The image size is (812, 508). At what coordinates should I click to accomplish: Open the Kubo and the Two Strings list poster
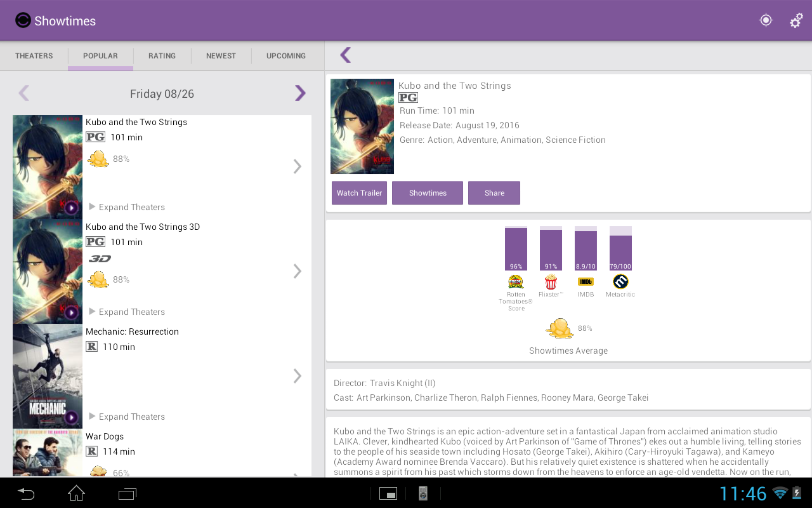(x=48, y=167)
